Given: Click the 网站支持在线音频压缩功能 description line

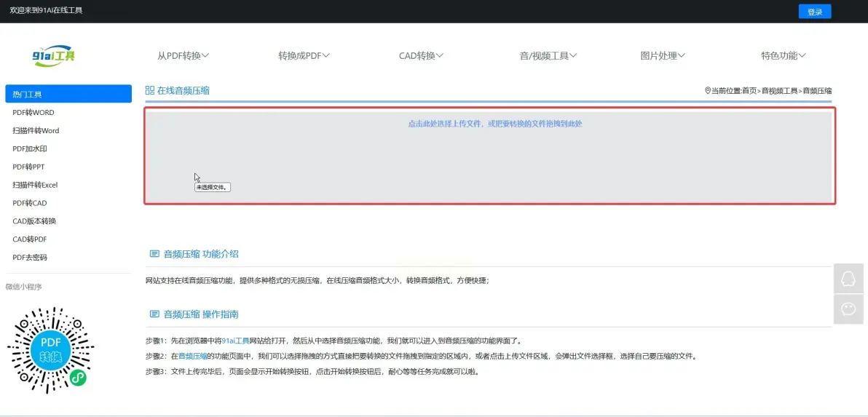Looking at the screenshot, I should 317,280.
